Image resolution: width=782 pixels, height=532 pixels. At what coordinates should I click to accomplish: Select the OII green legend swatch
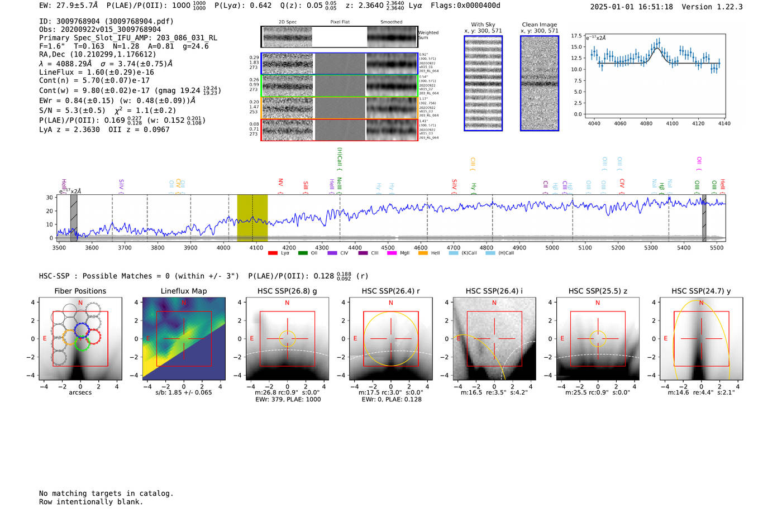pyautogui.click(x=303, y=253)
